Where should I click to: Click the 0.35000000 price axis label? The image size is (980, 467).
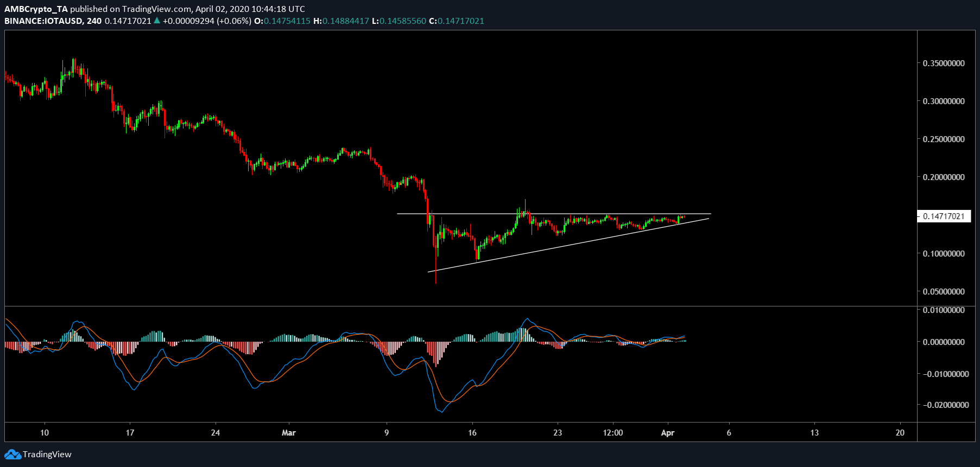point(944,63)
